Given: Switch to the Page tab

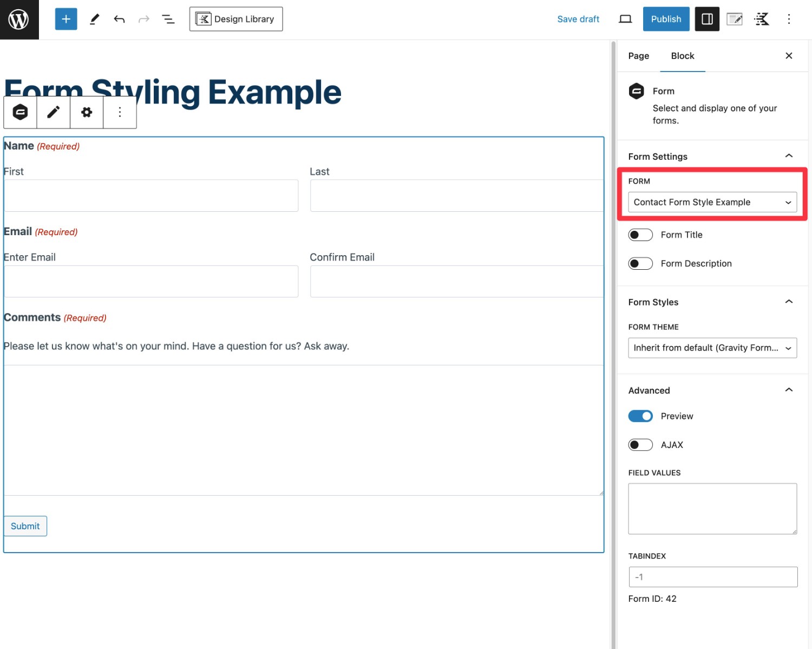Looking at the screenshot, I should [638, 56].
